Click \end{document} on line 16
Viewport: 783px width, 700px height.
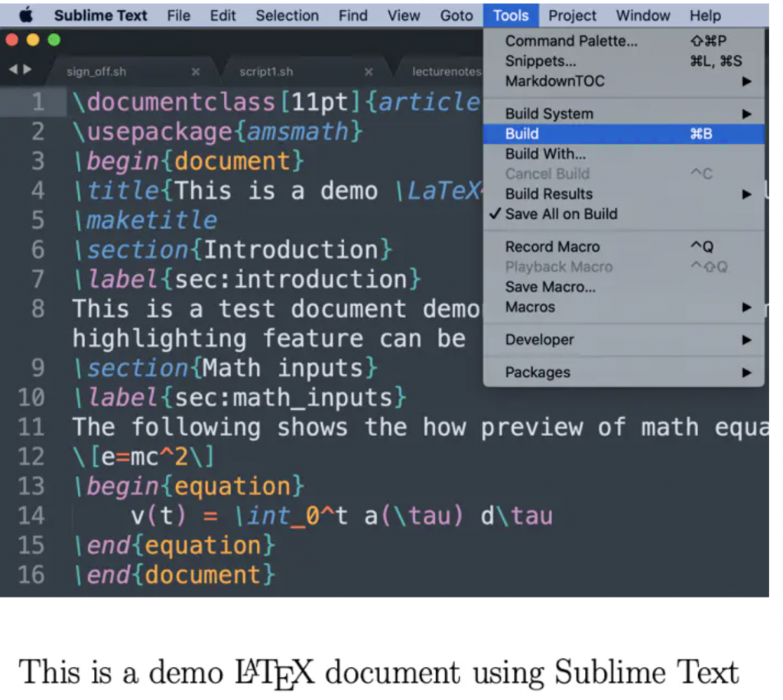point(174,575)
